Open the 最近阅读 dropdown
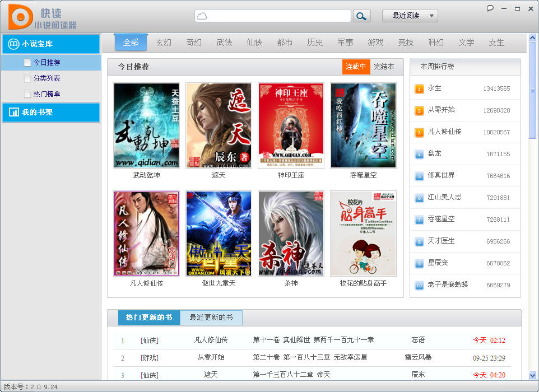Screen dimensions: 539x392 [410, 15]
